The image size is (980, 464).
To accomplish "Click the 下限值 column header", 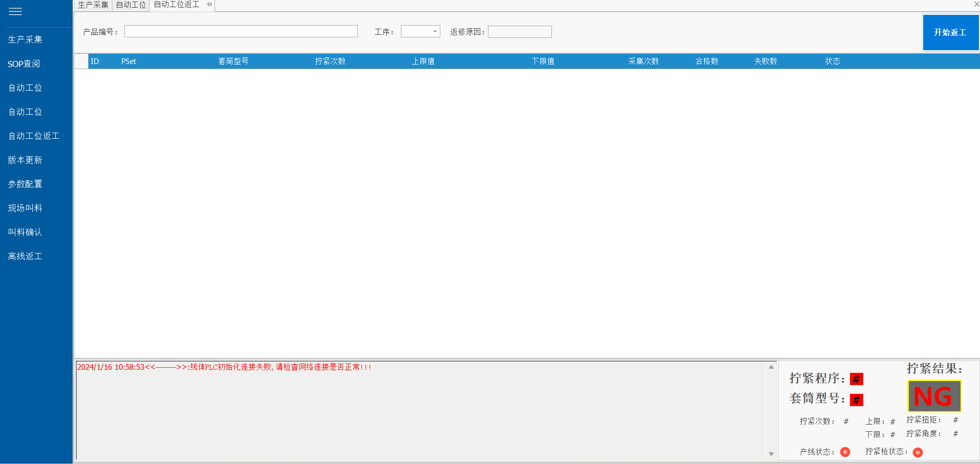I will tap(543, 61).
